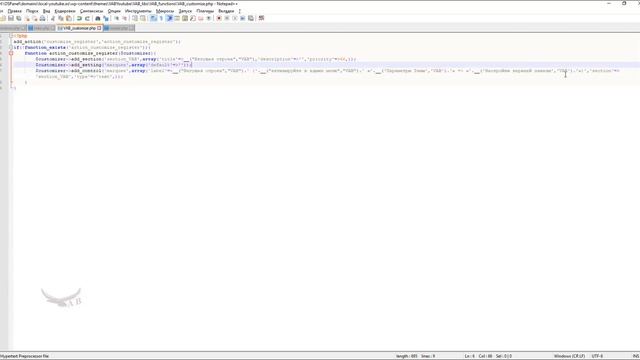Viewport: 640px width, 360px height.
Task: Click the Hypertext Preprocessor file status entry
Action: 24,356
